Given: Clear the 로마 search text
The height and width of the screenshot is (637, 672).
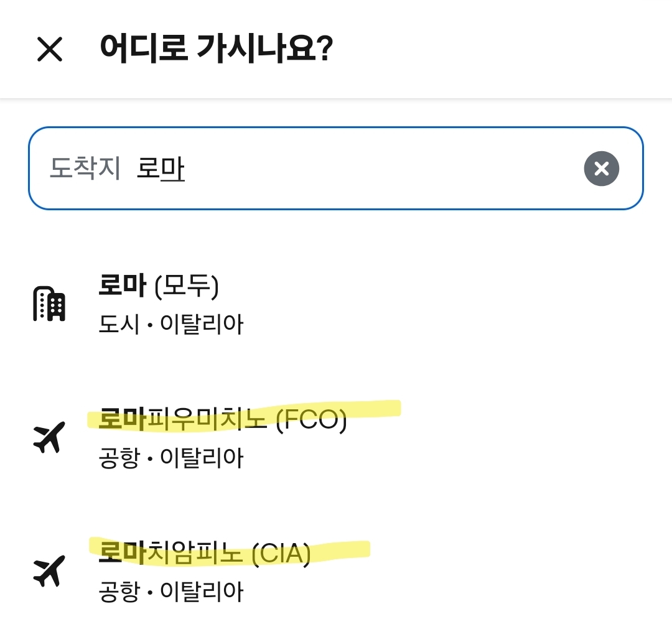Looking at the screenshot, I should [601, 169].
